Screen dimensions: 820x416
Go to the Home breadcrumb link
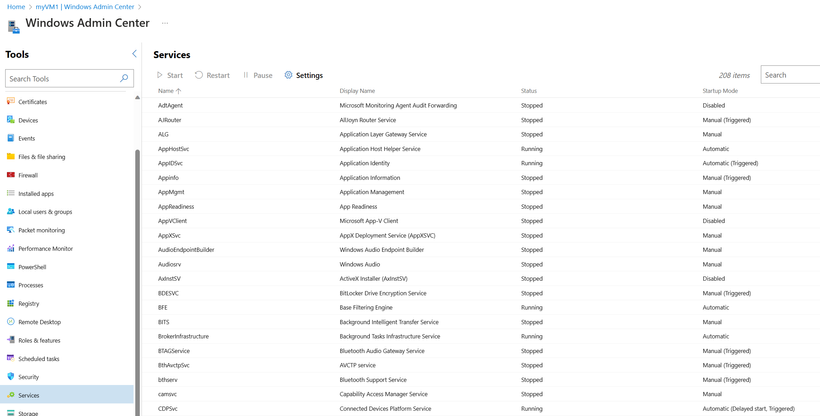coord(16,7)
